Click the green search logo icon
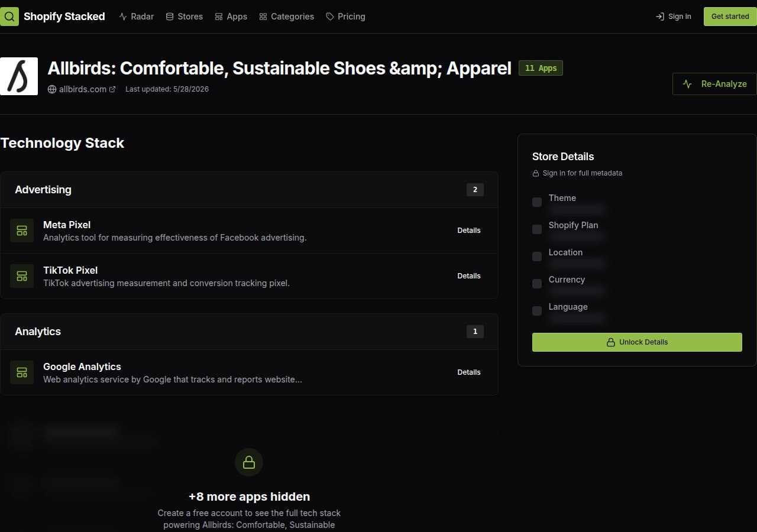This screenshot has height=532, width=757. click(9, 17)
